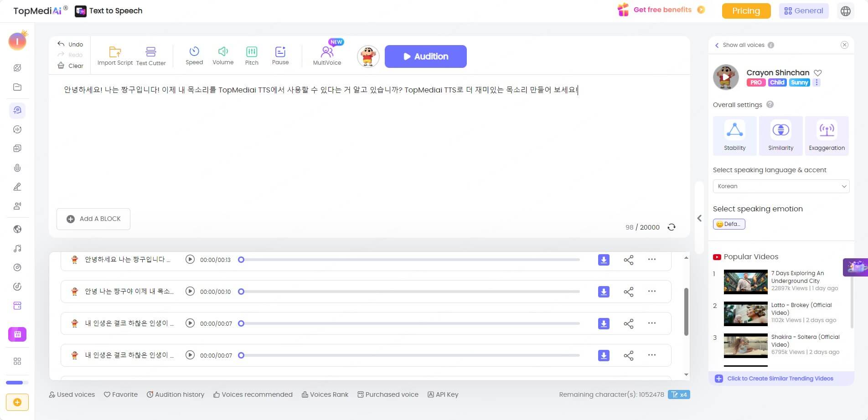Open the API Key tab
Image resolution: width=868 pixels, height=420 pixels.
[443, 394]
